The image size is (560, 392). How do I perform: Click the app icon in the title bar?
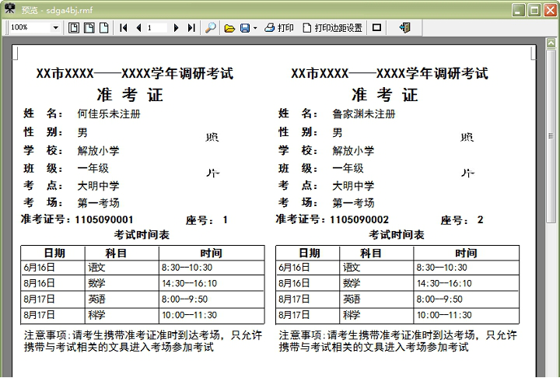click(9, 9)
